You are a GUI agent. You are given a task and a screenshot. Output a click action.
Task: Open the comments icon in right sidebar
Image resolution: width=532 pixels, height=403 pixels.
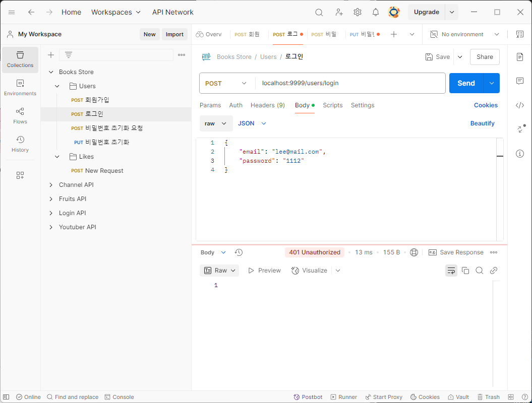(x=520, y=81)
